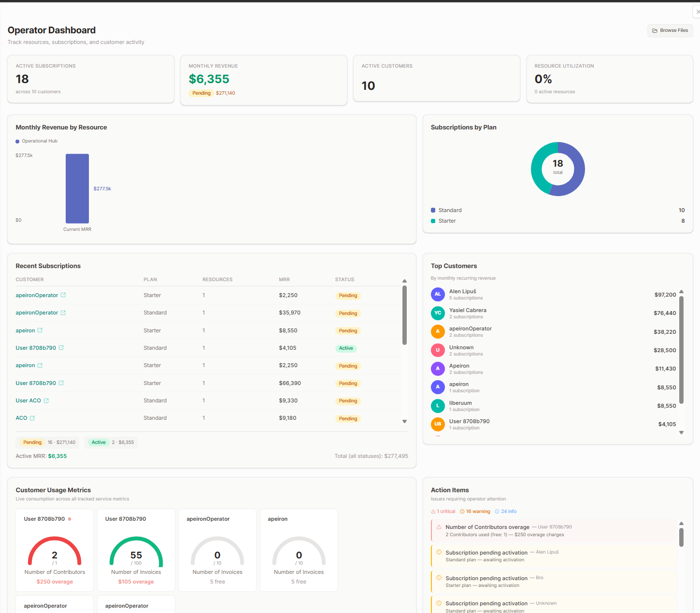Filter action items by 16 warning
Screen dimensions: 700x613
click(475, 512)
